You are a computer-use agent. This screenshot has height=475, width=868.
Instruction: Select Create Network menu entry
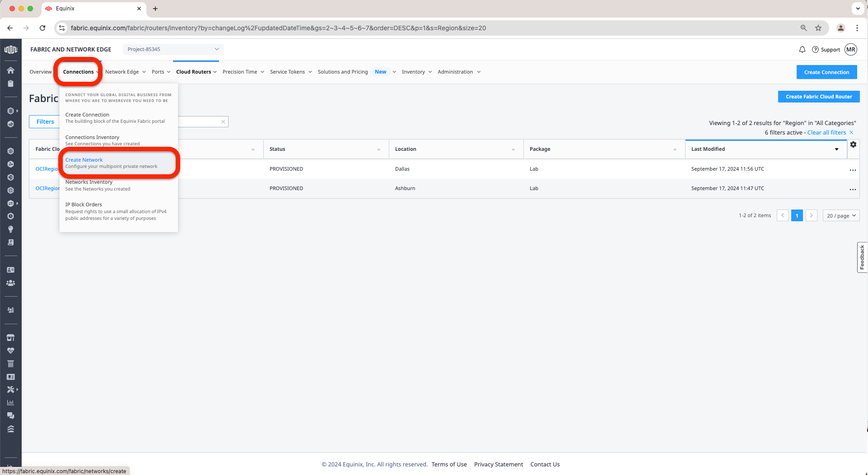click(84, 160)
